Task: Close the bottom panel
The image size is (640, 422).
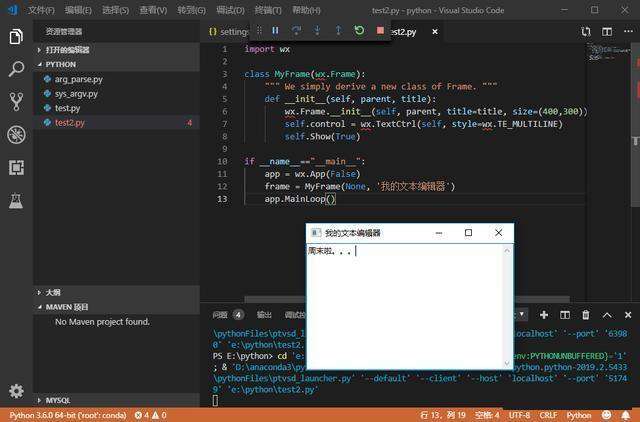Action: pyautogui.click(x=628, y=315)
